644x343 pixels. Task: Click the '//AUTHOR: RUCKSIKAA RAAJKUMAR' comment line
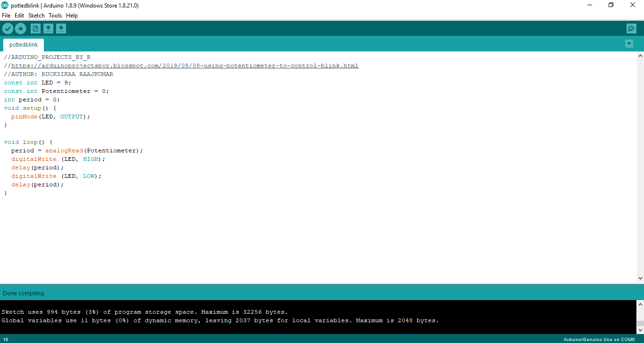(x=59, y=74)
